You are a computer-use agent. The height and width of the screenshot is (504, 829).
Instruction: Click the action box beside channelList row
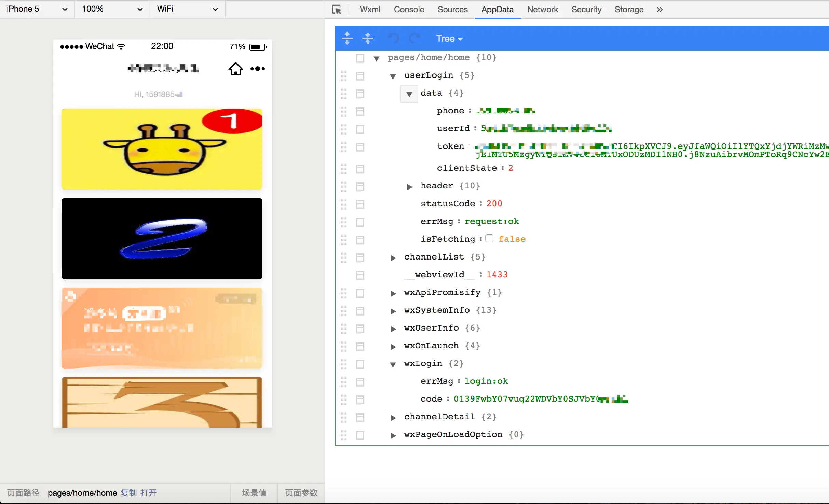tap(360, 257)
